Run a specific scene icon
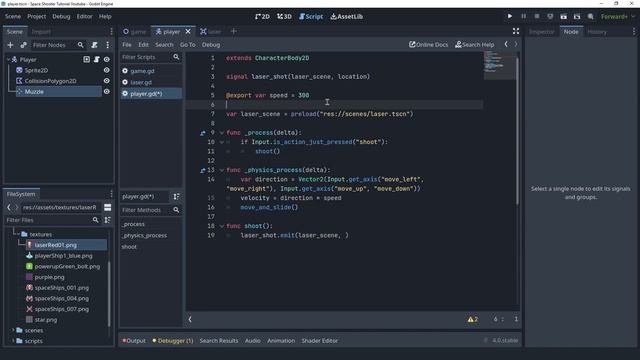 577,16
